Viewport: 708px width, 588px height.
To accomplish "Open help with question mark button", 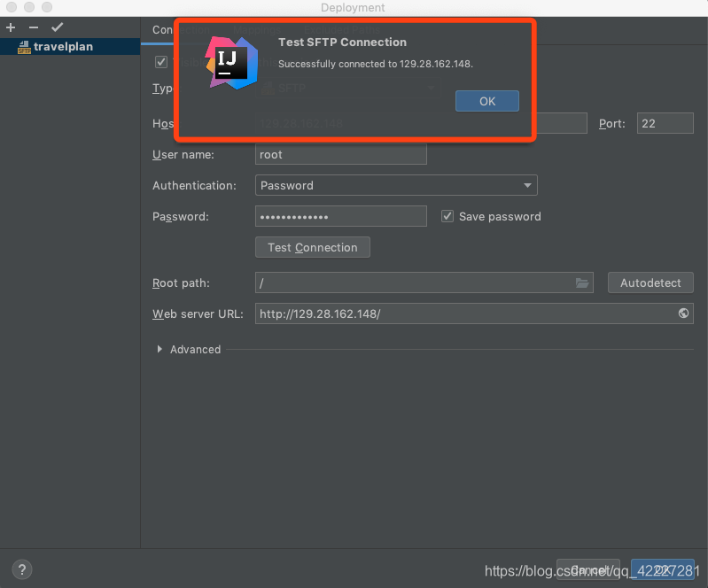I will click(x=21, y=569).
